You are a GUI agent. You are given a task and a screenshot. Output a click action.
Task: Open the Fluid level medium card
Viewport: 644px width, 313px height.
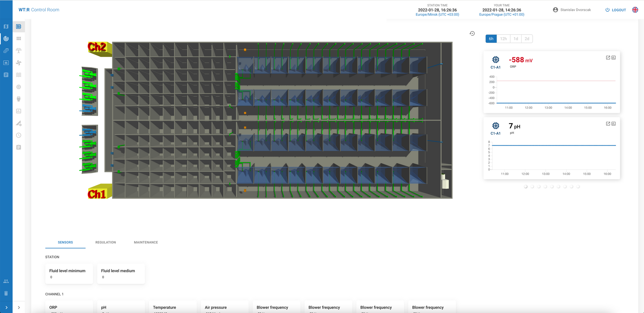(121, 274)
